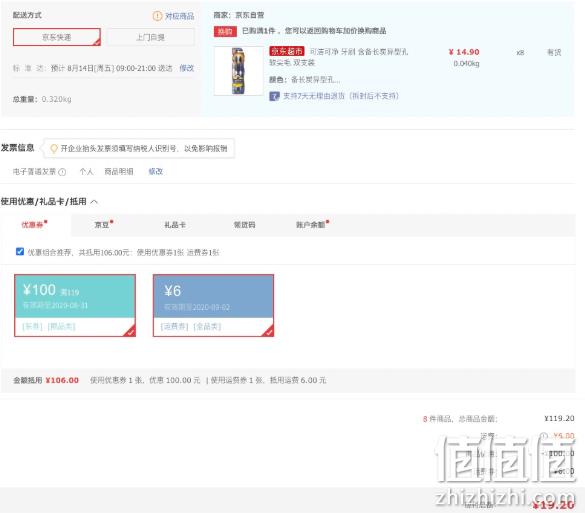The image size is (585, 515).
Task: Click product title 可洁可净 牙刷
Action: (x=339, y=57)
